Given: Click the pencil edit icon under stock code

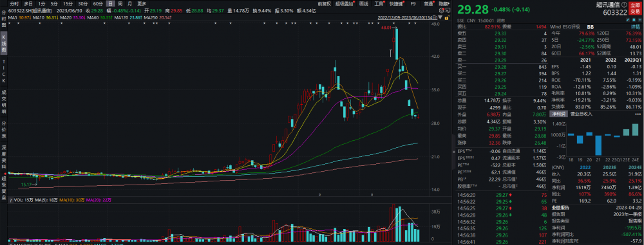Looking at the screenshot, I should pos(627,20).
